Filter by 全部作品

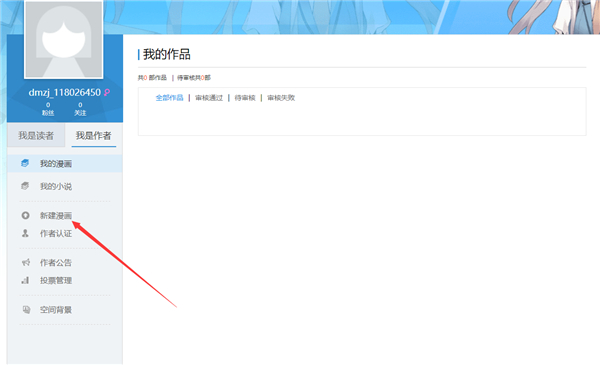(170, 98)
